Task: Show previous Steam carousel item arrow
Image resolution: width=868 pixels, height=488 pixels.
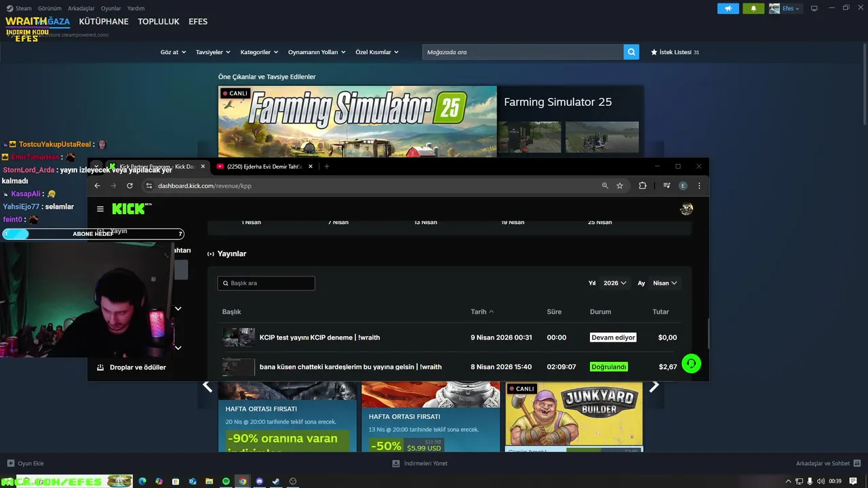Action: point(208,386)
